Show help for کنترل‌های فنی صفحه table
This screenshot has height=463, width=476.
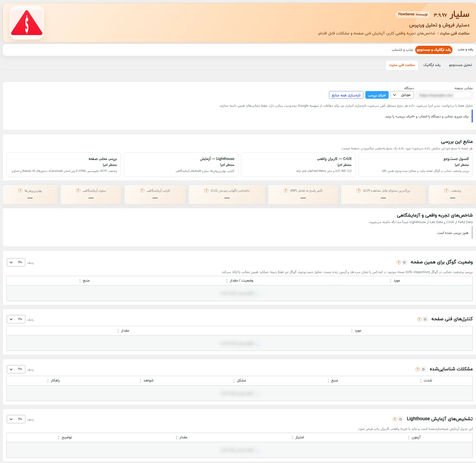419,319
